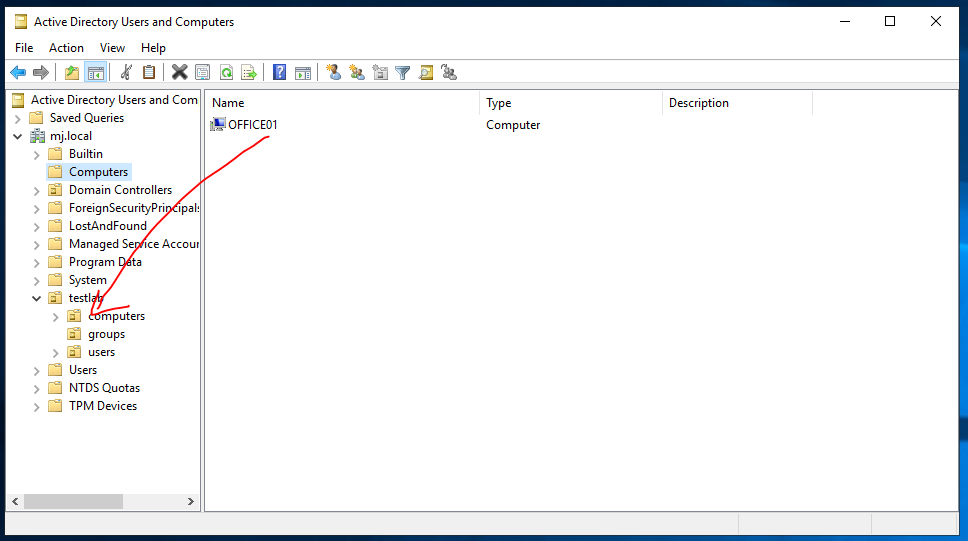This screenshot has height=541, width=968.
Task: Collapse the testlab organizational unit
Action: pyautogui.click(x=36, y=298)
